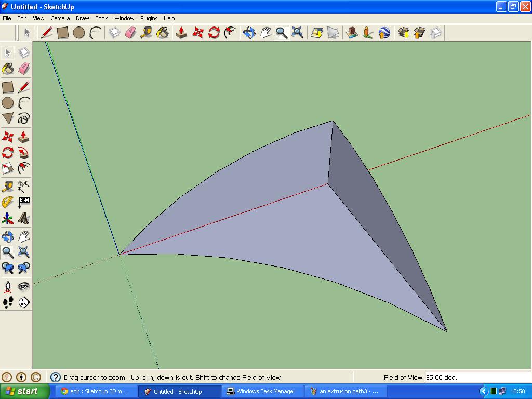Switch to the Arc tool
This screenshot has height=399, width=532.
(94, 32)
